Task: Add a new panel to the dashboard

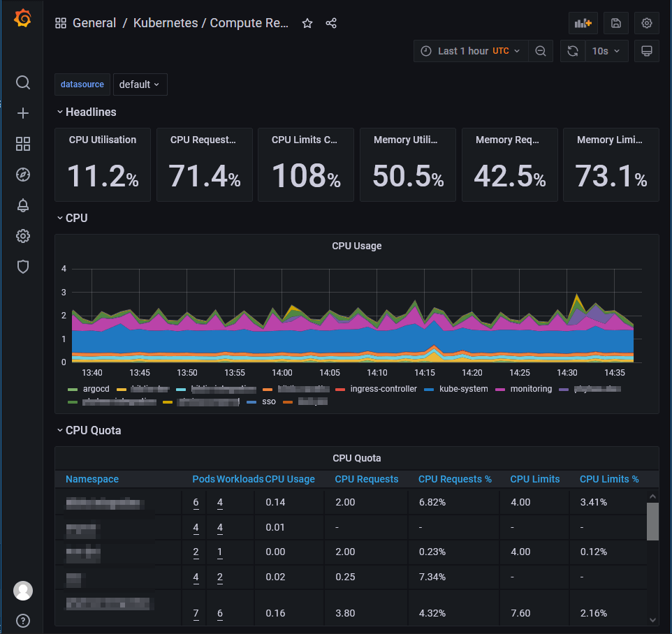Action: (x=583, y=23)
